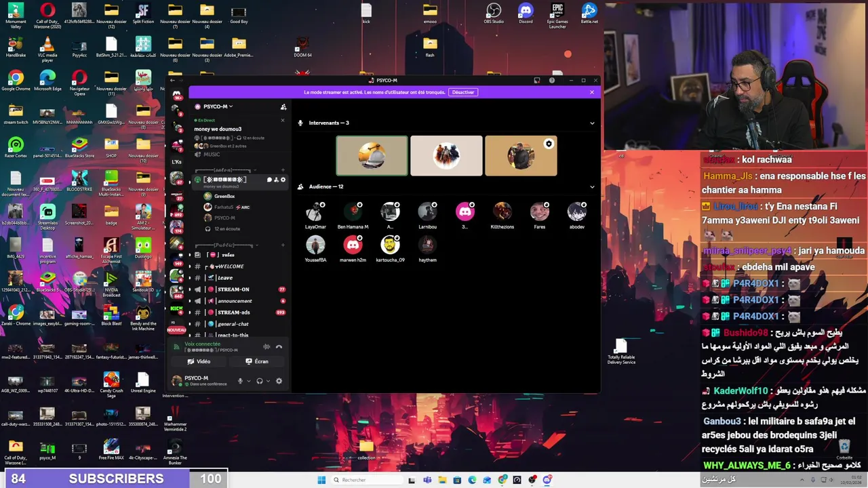The width and height of the screenshot is (868, 488).
Task: Click the noise suppression waveform icon
Action: click(x=267, y=346)
